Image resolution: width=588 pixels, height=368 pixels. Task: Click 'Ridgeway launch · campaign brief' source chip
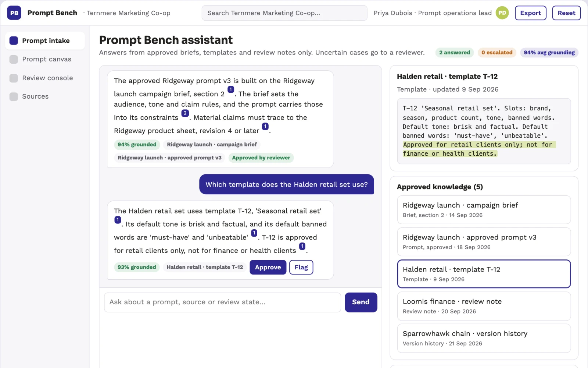pyautogui.click(x=212, y=145)
